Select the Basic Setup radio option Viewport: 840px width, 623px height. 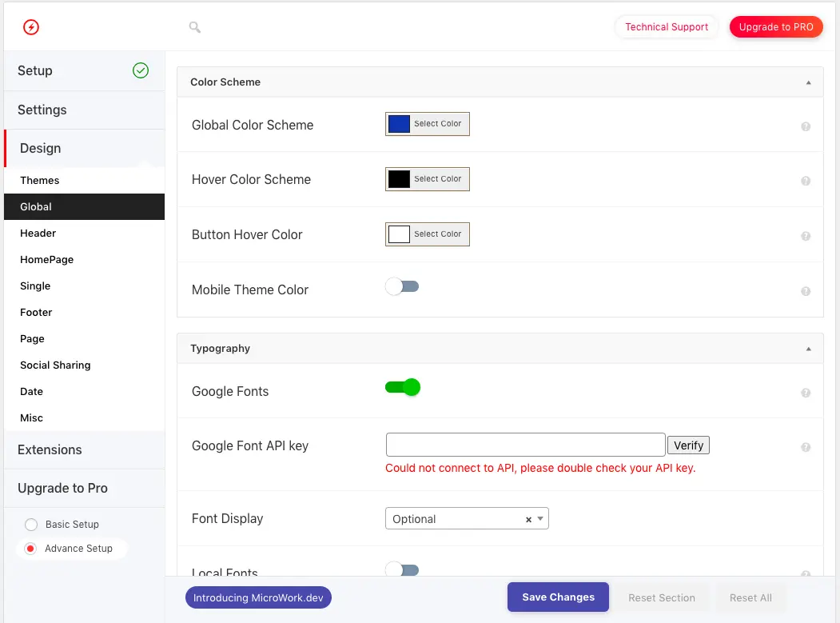(31, 525)
